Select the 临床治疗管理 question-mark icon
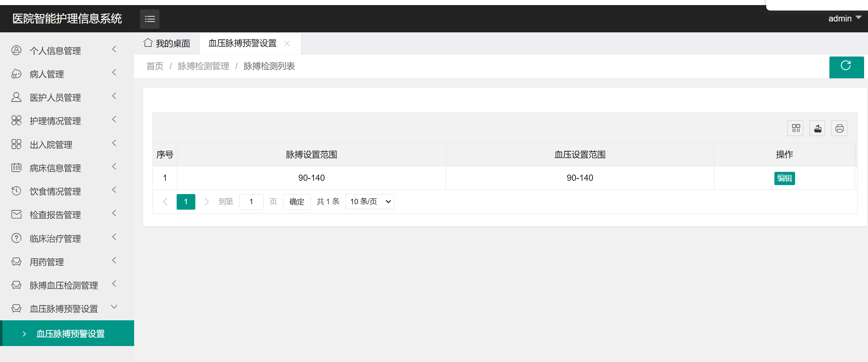Viewport: 868px width, 362px height. (16, 238)
